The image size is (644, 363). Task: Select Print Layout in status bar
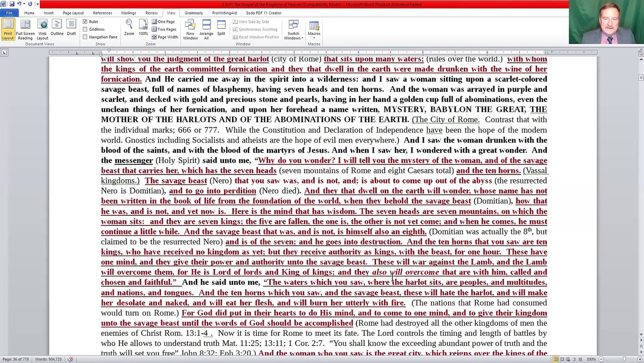tap(555, 359)
